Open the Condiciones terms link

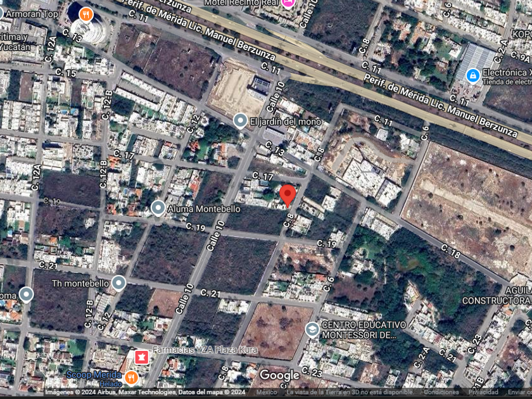[x=442, y=393]
